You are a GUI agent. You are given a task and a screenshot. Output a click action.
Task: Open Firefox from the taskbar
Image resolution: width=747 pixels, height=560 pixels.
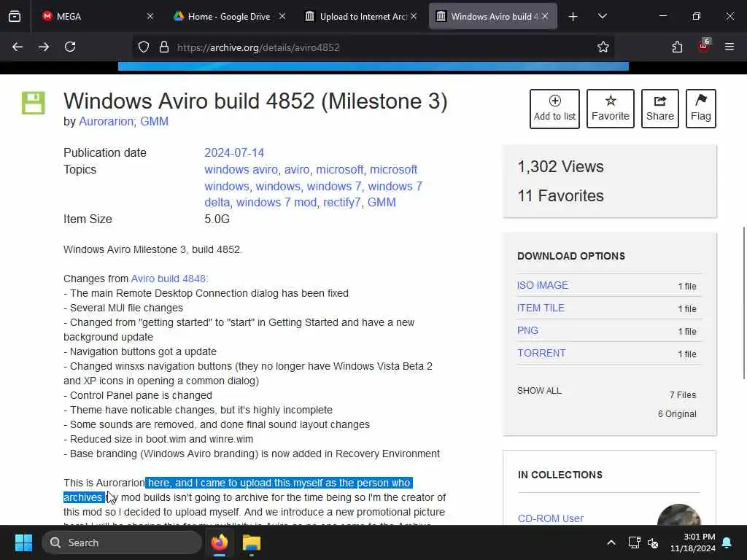coord(219,542)
